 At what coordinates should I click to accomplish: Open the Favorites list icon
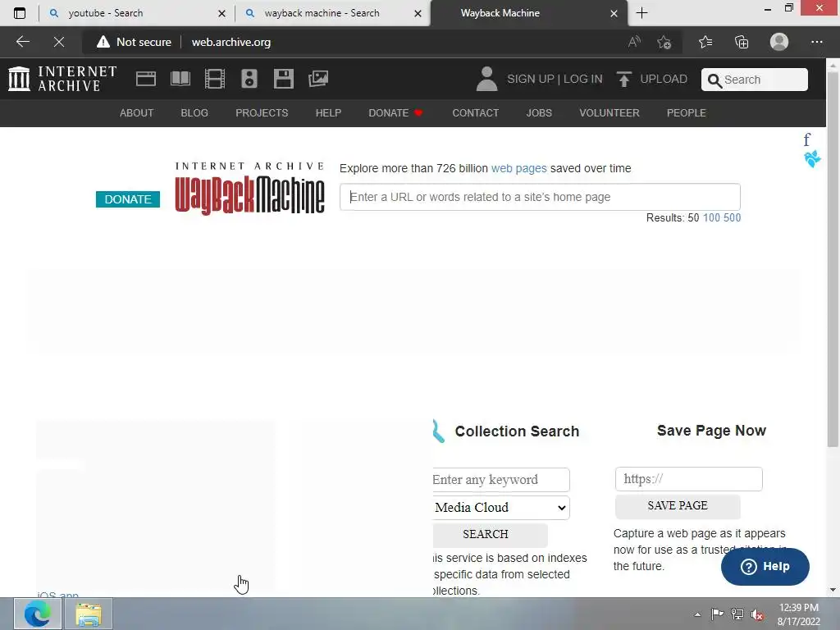705,42
